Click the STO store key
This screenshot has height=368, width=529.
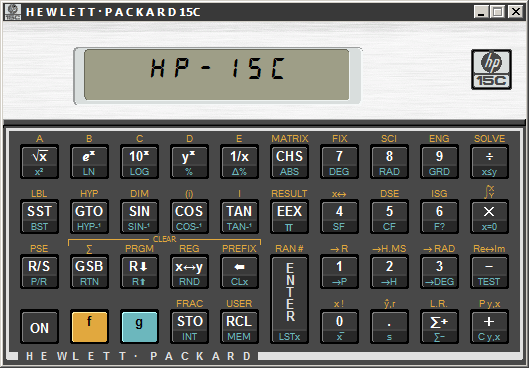pos(189,327)
